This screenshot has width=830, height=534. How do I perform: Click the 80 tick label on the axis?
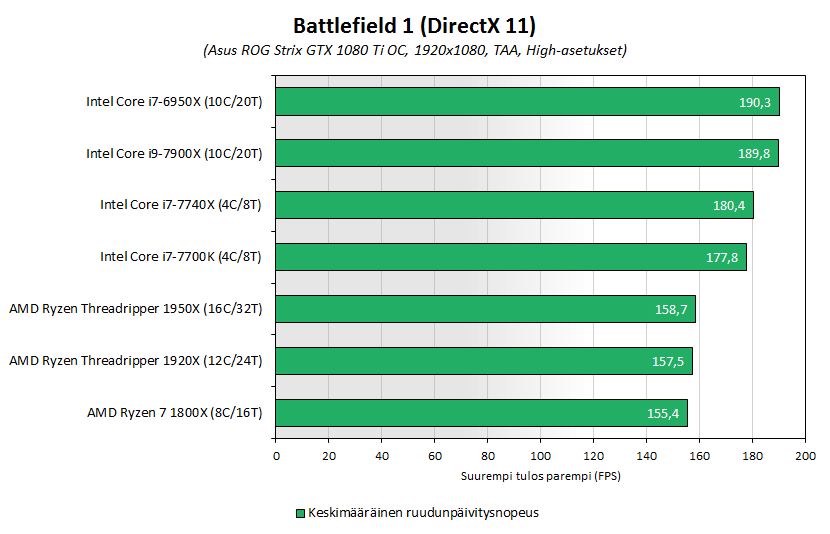[x=488, y=456]
